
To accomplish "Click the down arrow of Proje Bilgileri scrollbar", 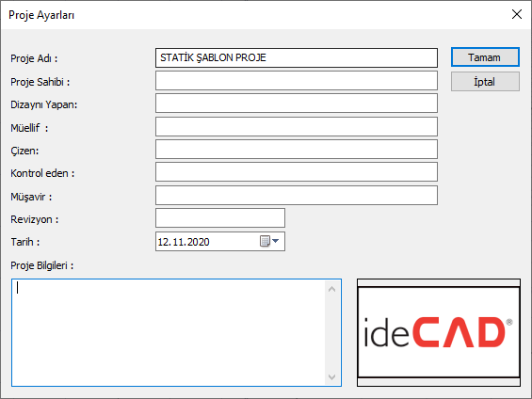I will (332, 376).
